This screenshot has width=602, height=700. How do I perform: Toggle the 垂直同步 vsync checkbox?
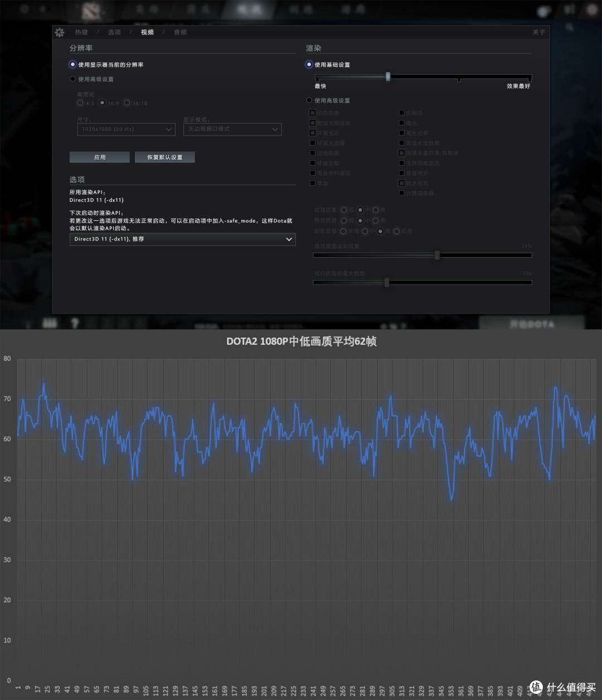click(401, 173)
